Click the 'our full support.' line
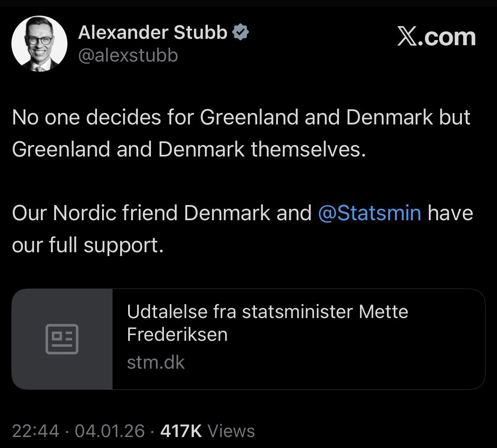The image size is (497, 448). (87, 245)
